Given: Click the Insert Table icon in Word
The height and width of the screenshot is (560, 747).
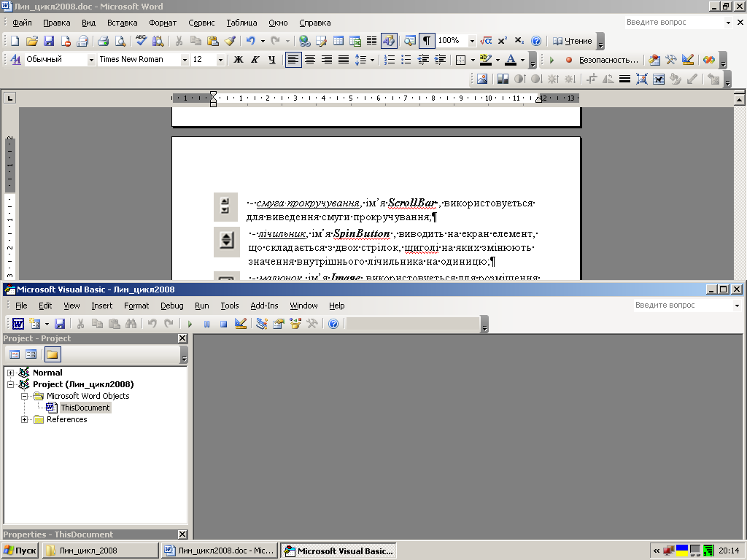Looking at the screenshot, I should click(338, 41).
